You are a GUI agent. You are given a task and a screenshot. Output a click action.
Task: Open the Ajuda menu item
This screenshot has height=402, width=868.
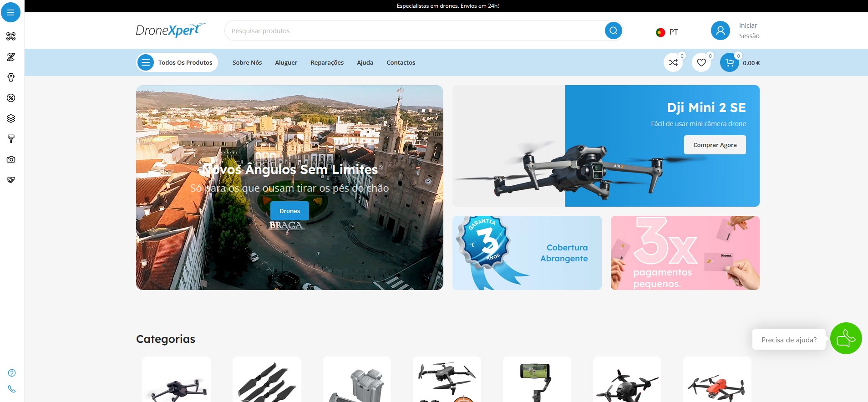click(365, 62)
